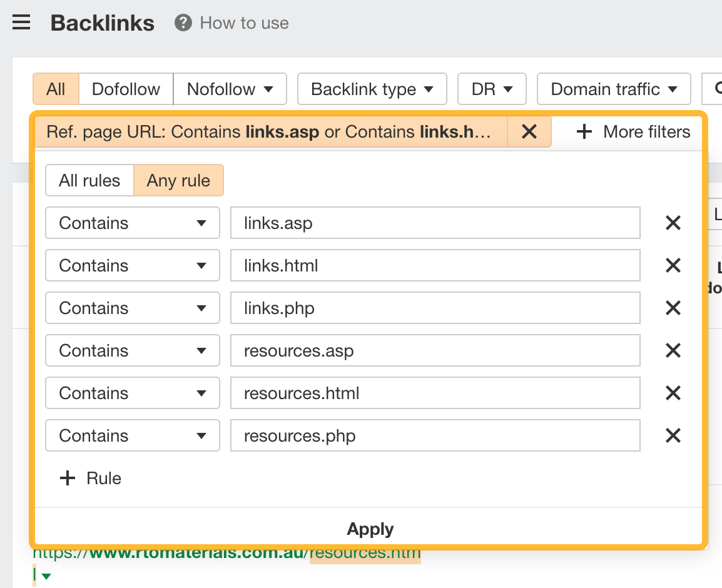Delete the resources.html rule

673,393
